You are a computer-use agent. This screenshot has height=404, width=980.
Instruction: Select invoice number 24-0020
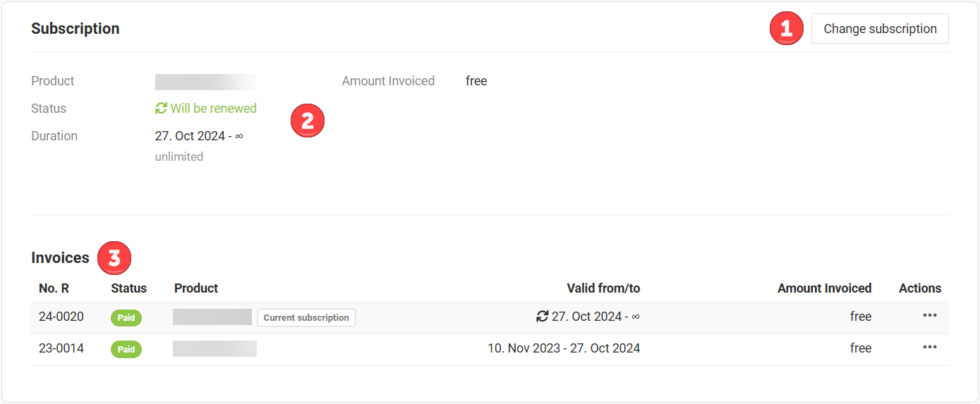tap(61, 317)
